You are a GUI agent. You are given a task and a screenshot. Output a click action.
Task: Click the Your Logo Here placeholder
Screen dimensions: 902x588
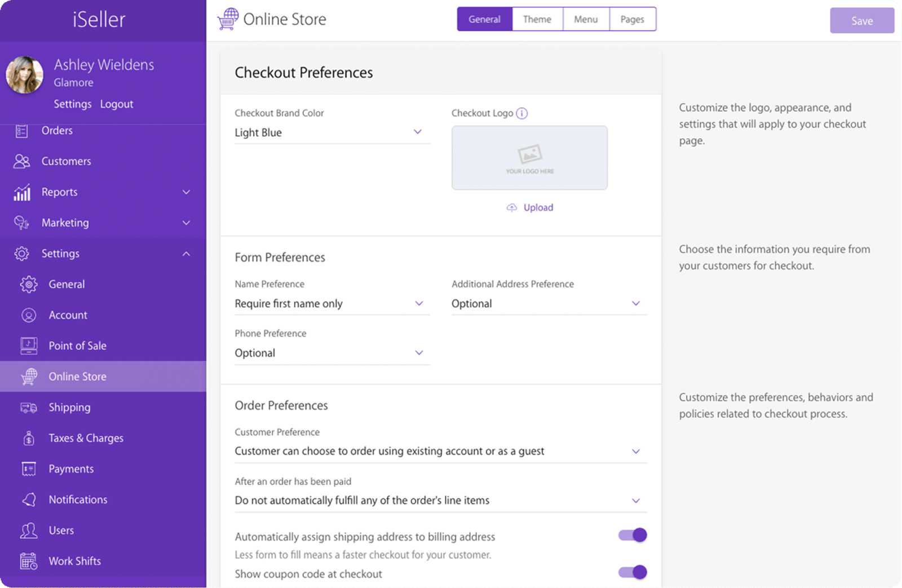tap(529, 158)
